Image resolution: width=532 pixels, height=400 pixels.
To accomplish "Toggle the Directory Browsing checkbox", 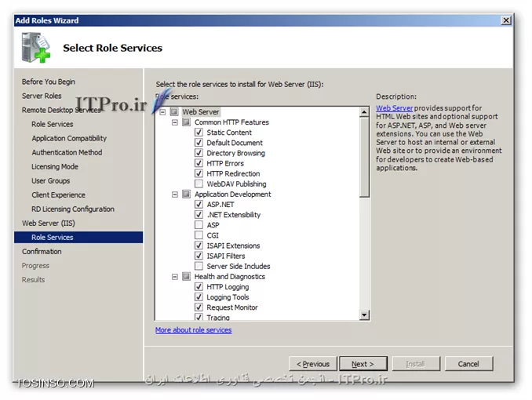I will [x=199, y=153].
